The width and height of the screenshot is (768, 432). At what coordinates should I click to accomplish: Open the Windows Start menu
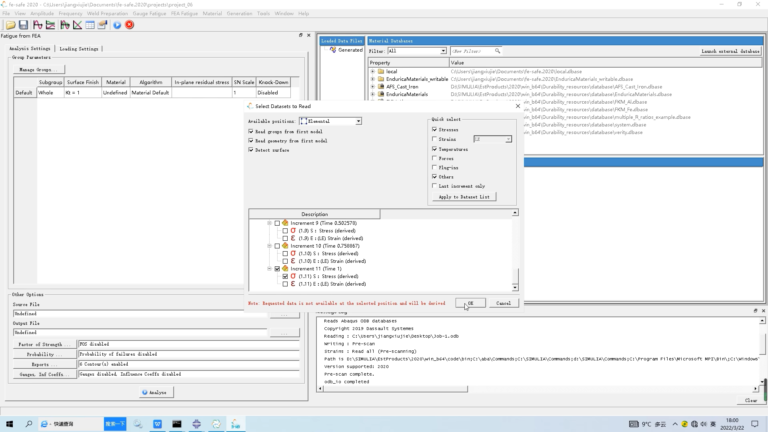point(9,424)
